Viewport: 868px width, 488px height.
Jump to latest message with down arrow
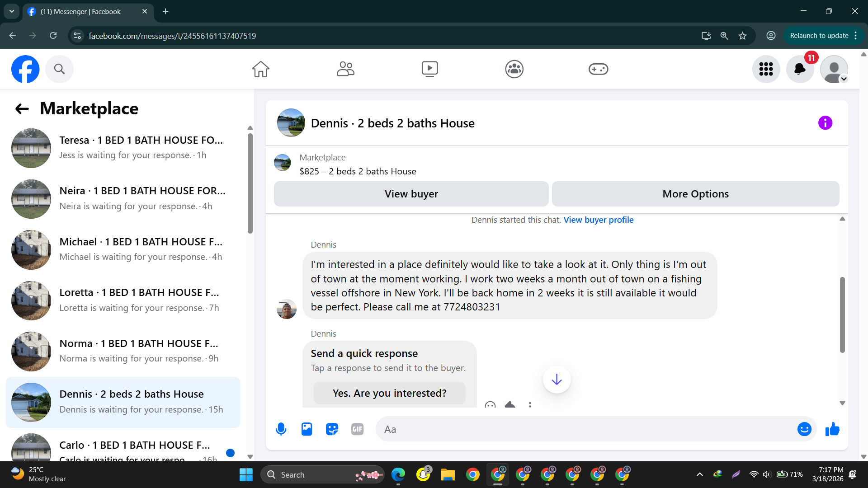[557, 380]
